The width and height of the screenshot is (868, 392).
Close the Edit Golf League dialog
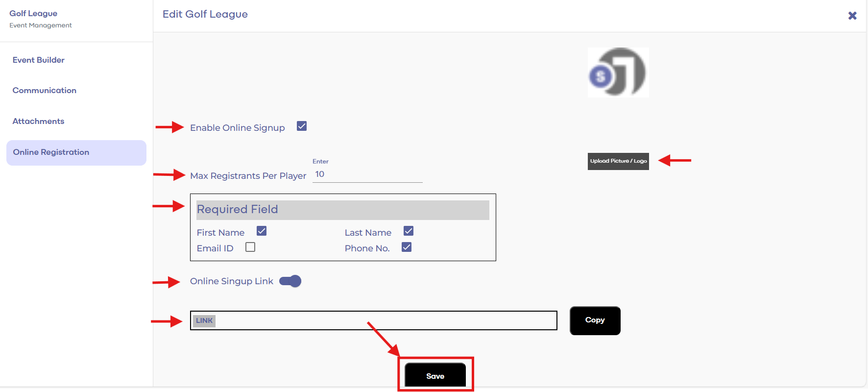tap(852, 16)
